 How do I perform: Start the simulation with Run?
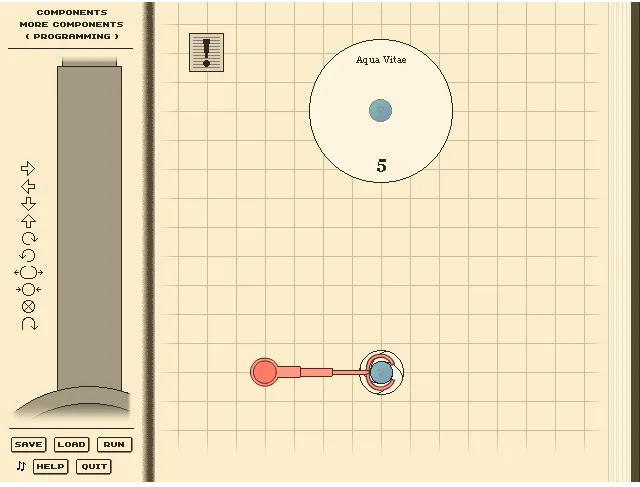[114, 444]
